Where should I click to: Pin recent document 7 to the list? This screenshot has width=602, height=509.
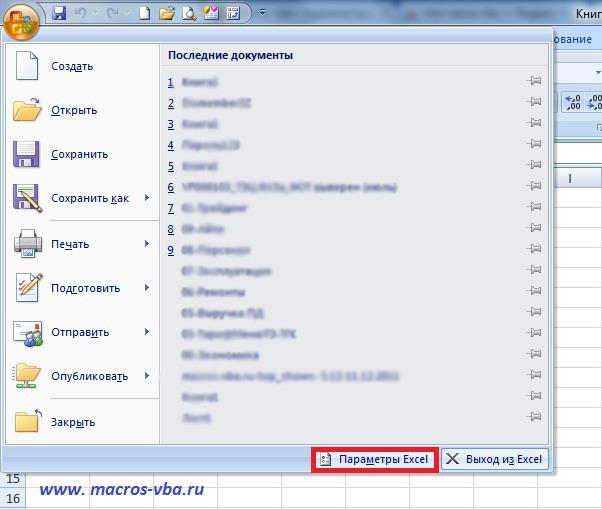[534, 207]
